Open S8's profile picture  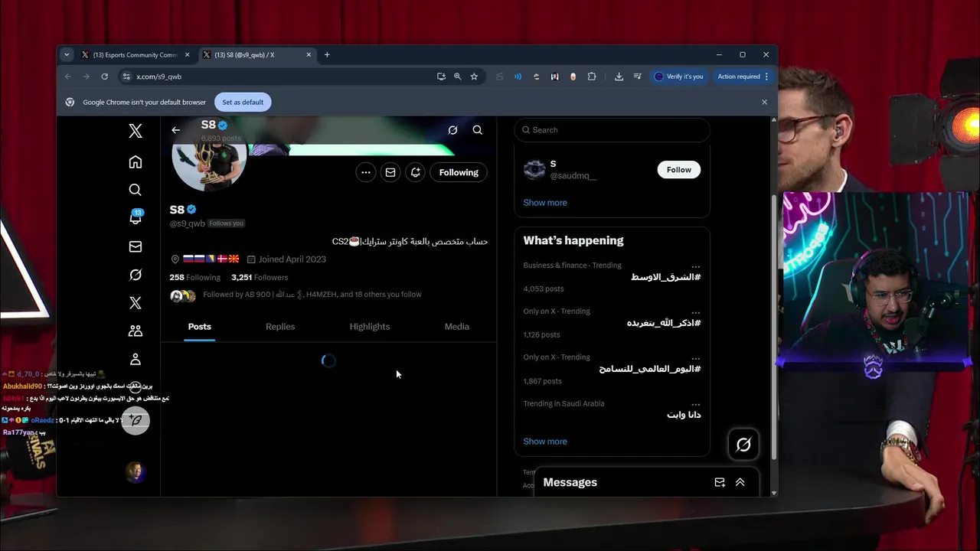pos(209,157)
